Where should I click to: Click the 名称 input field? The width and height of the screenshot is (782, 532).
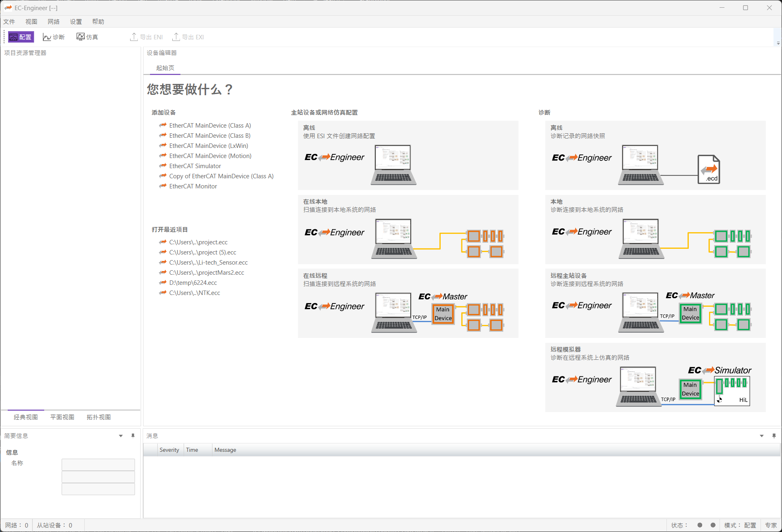tap(98, 464)
